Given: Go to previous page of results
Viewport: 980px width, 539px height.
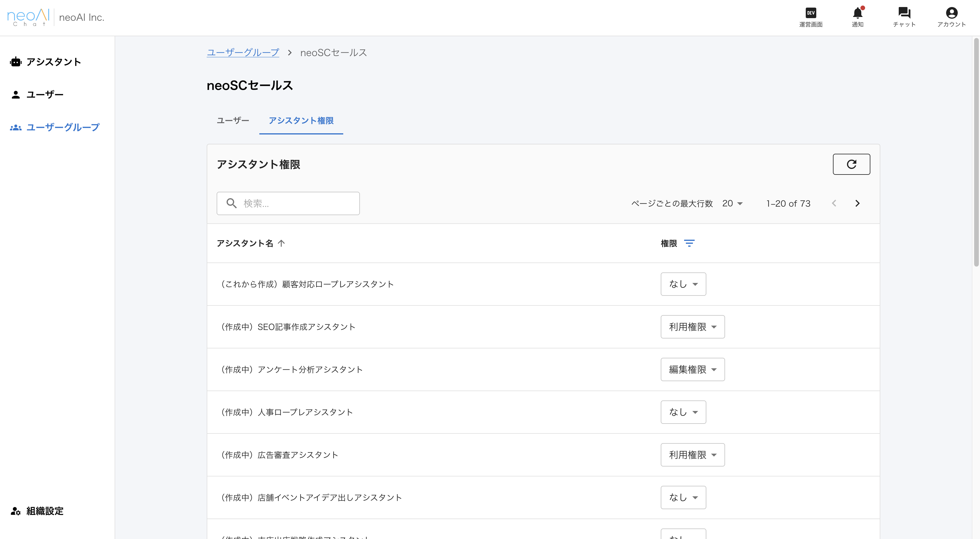Looking at the screenshot, I should [x=834, y=203].
